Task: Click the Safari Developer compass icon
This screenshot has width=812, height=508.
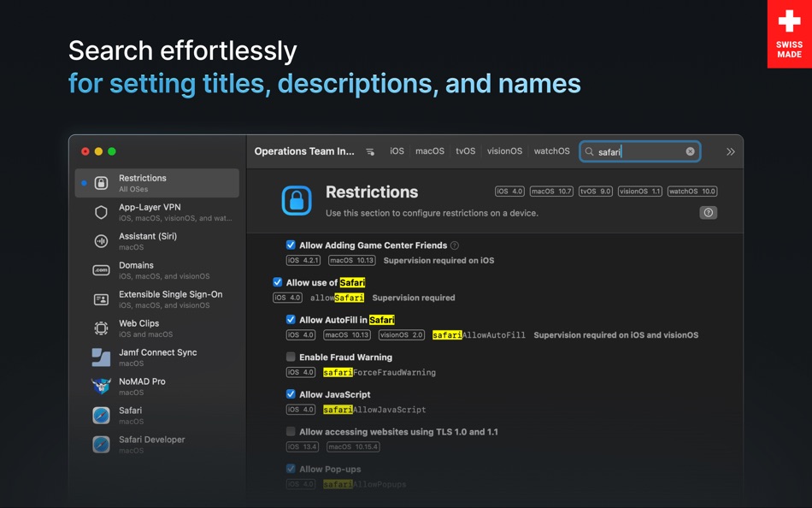Action: pos(101,444)
